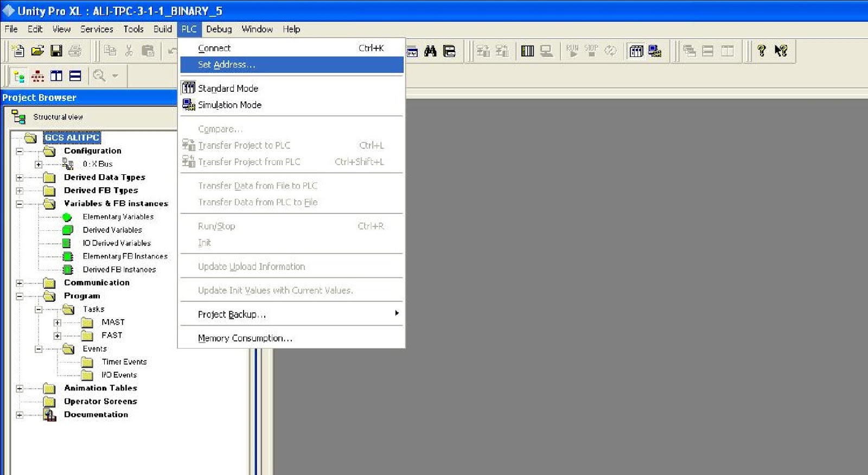Choose Connect in PLC menu

(x=292, y=48)
